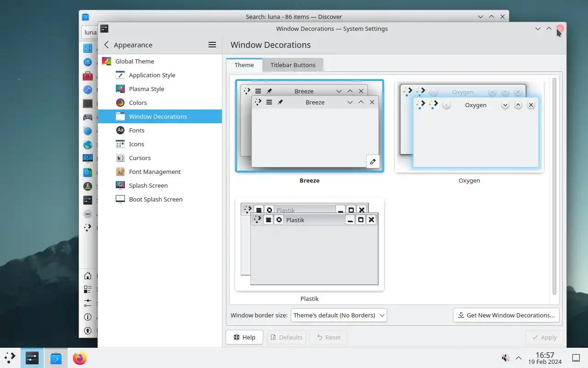Click the theme list vertical scrollbar
588x368 pixels.
[554, 186]
